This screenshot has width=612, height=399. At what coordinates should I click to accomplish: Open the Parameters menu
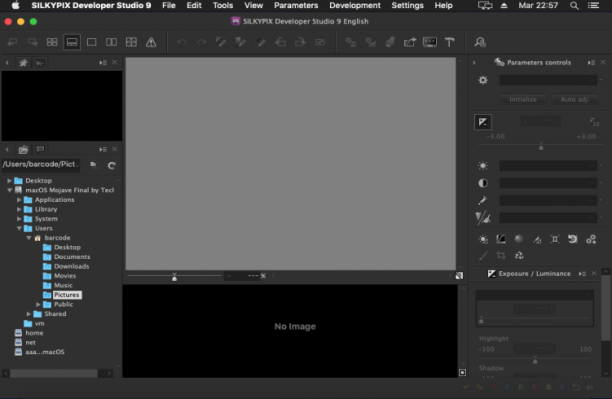click(296, 5)
